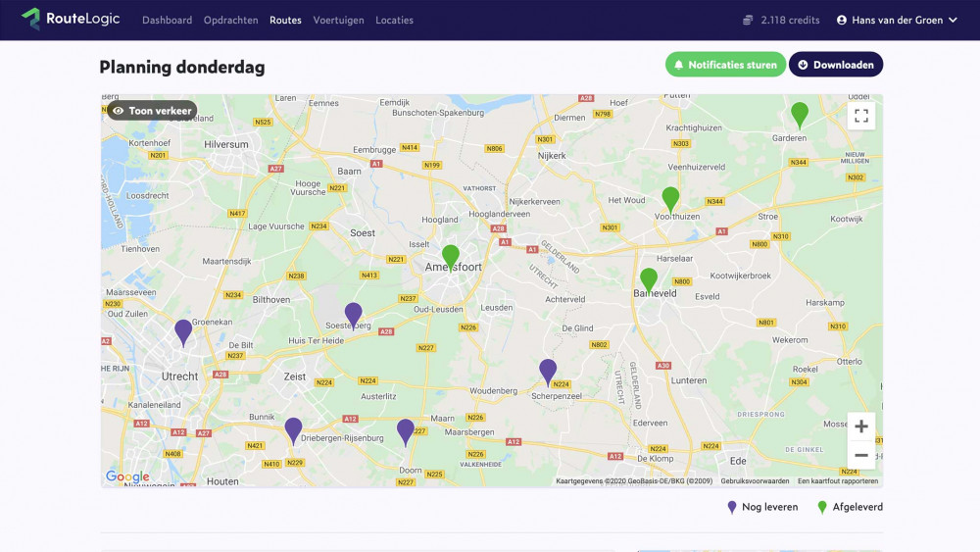Click the Notificaties sturen button

pos(725,65)
